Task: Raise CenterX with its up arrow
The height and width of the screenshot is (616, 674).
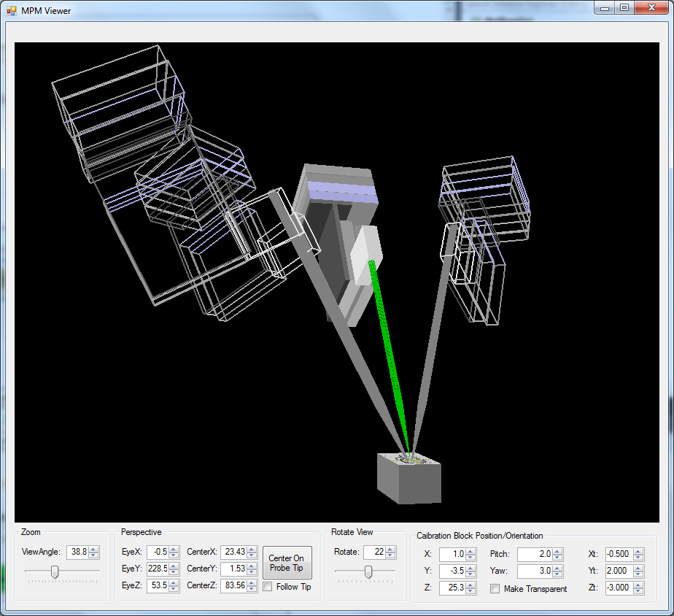Action: pos(252,550)
